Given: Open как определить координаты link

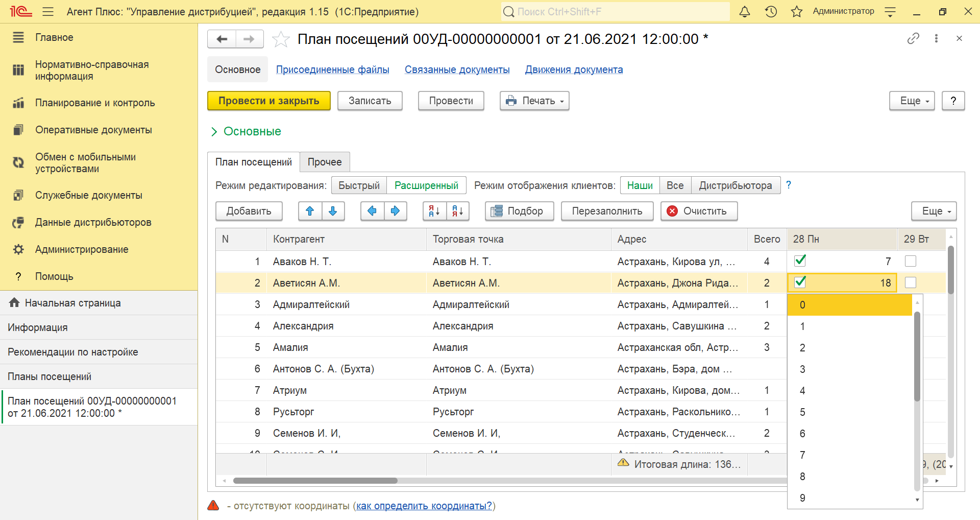Looking at the screenshot, I should [x=424, y=506].
